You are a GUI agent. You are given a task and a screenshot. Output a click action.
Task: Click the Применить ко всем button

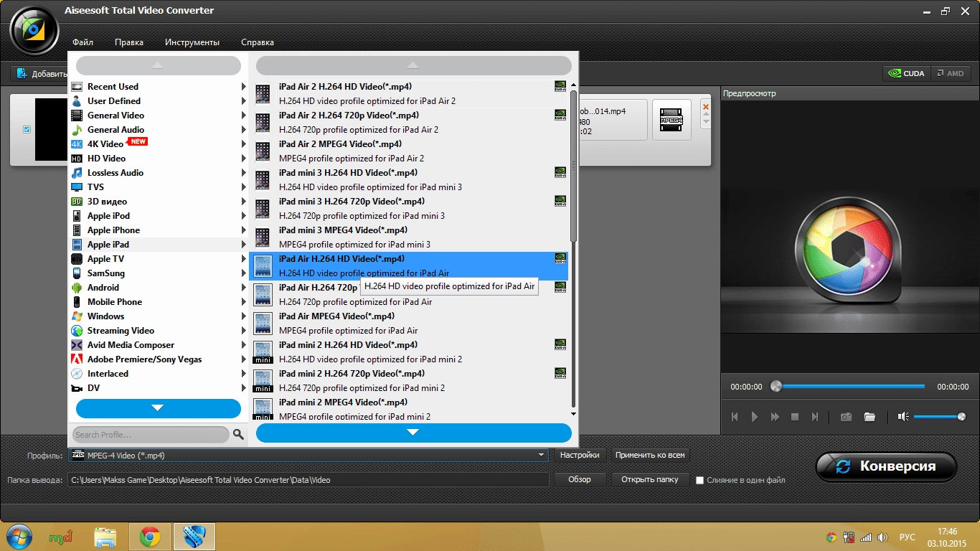coord(651,455)
